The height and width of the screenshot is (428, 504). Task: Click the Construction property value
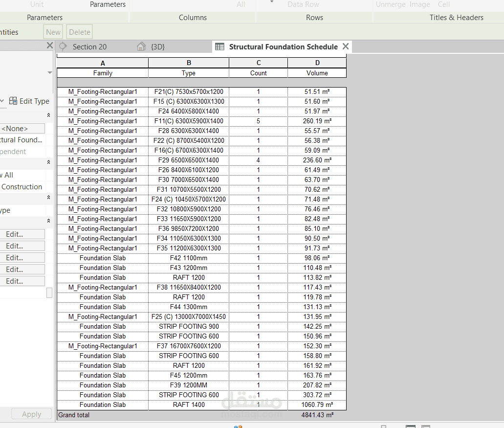(22, 187)
